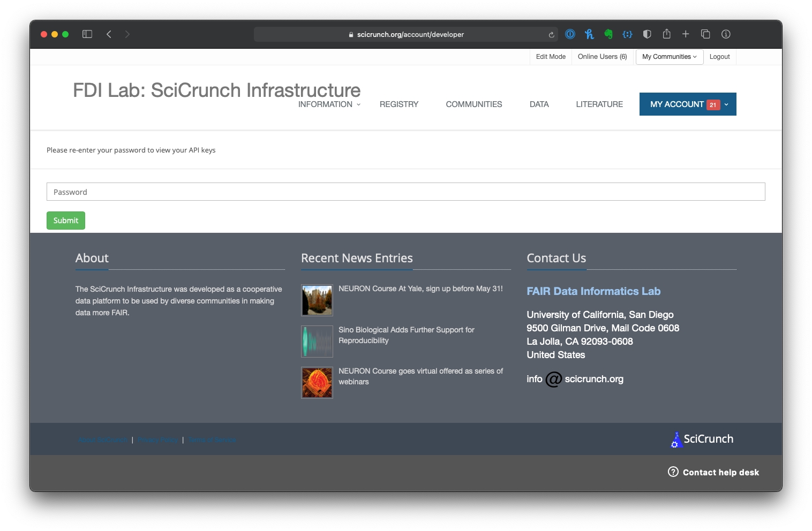Screen dimensions: 812x531
Task: Open the Safari share menu
Action: pyautogui.click(x=666, y=34)
